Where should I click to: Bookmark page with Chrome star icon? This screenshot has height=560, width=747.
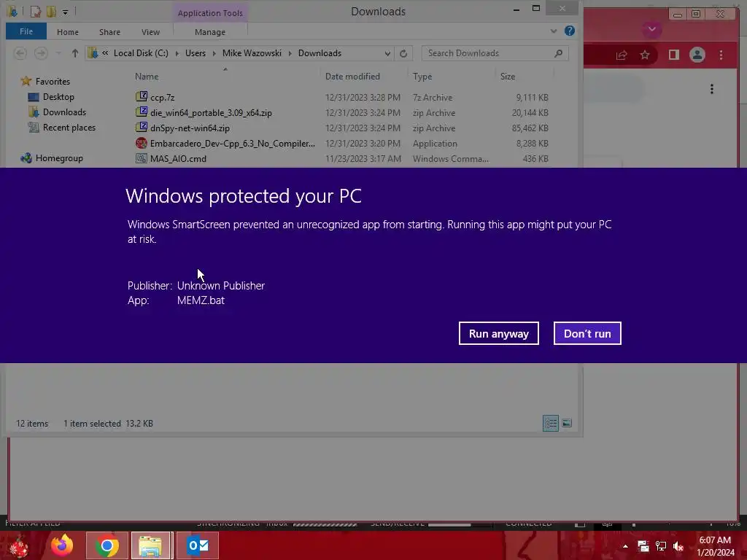pos(645,55)
